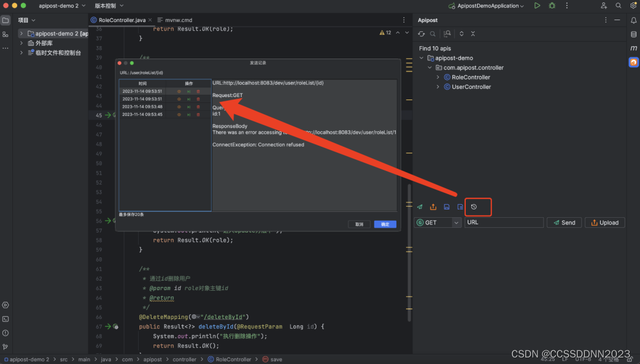Click the orange upload icon above method selector
The width and height of the screenshot is (640, 364).
(x=433, y=207)
